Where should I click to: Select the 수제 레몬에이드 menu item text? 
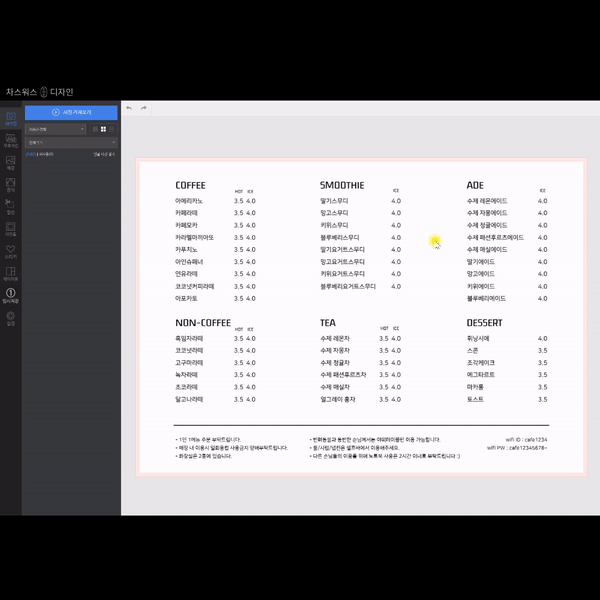click(x=487, y=201)
